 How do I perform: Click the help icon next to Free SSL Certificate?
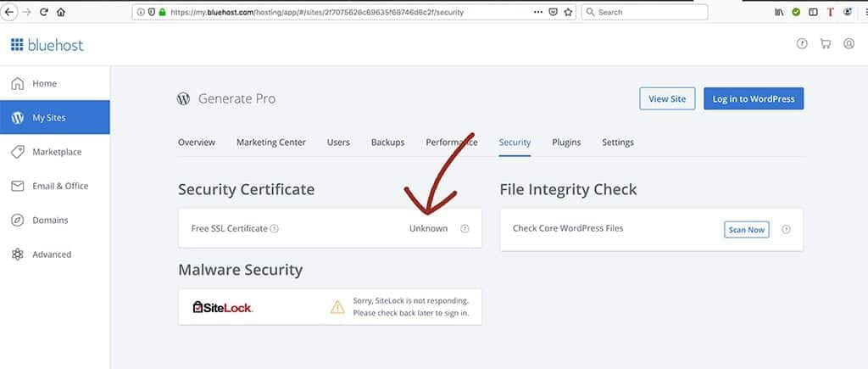coord(275,229)
